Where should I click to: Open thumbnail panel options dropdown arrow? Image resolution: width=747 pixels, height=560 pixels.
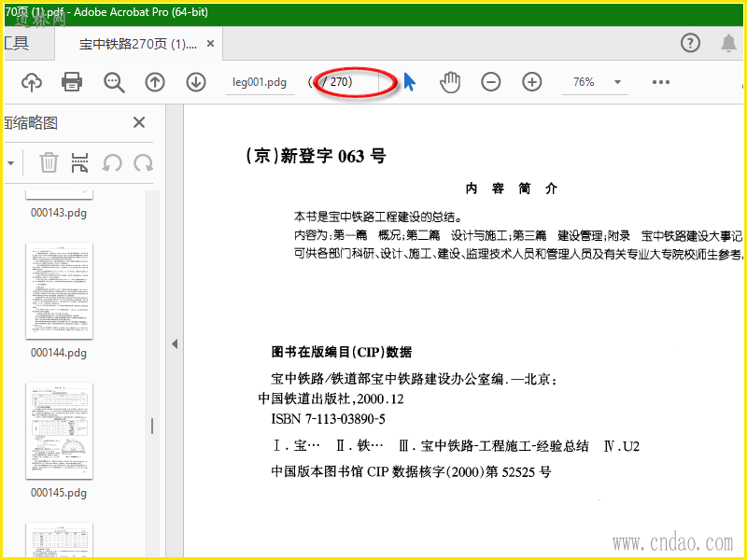pos(10,163)
